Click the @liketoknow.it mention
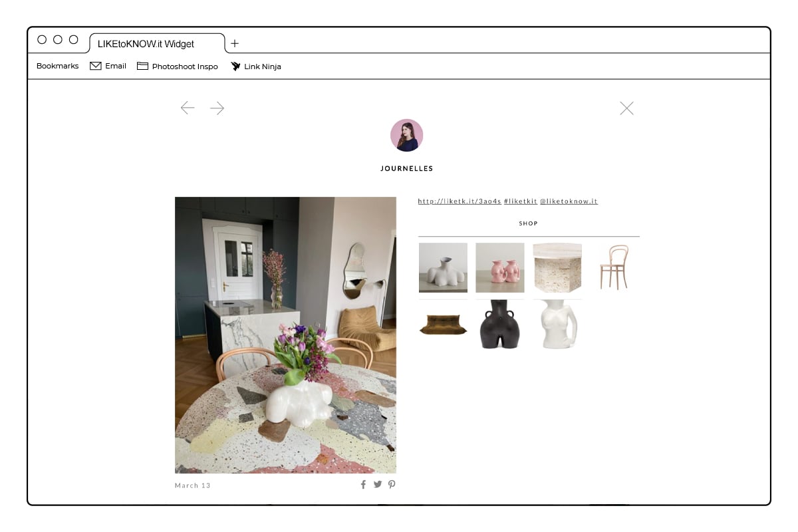 pyautogui.click(x=569, y=201)
